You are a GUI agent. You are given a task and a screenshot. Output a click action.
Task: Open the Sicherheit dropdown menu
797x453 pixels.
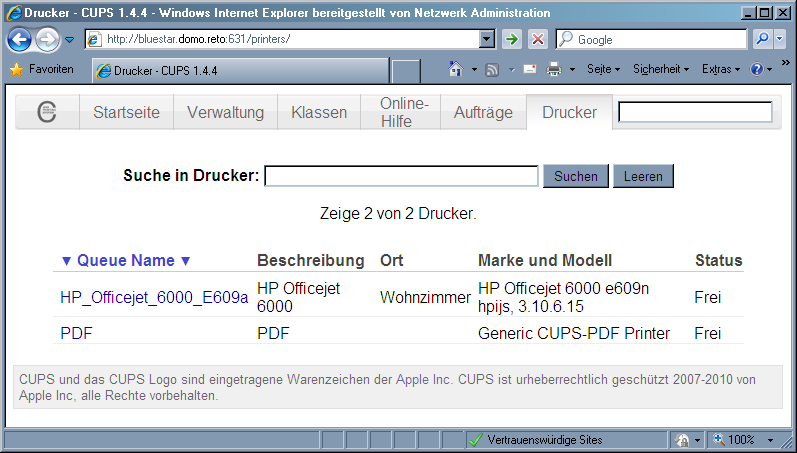pyautogui.click(x=661, y=70)
